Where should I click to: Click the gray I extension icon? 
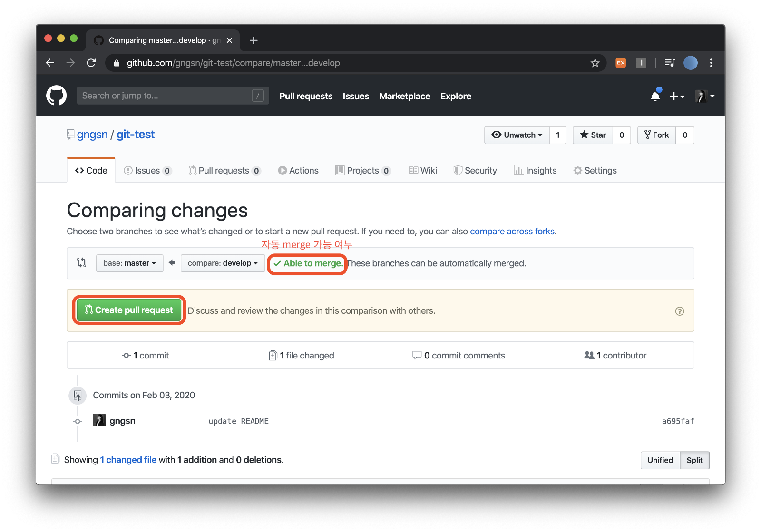[641, 63]
